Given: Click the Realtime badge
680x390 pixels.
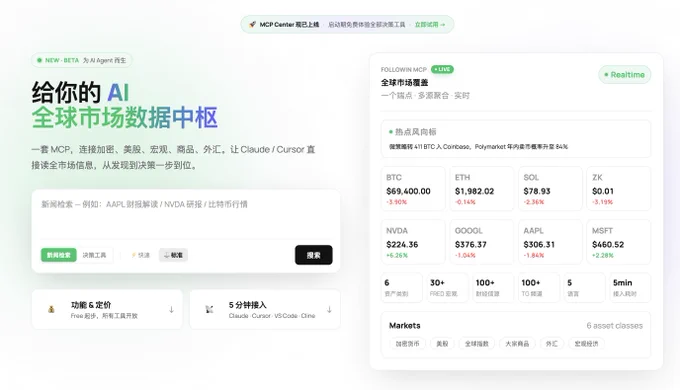Looking at the screenshot, I should (x=624, y=75).
